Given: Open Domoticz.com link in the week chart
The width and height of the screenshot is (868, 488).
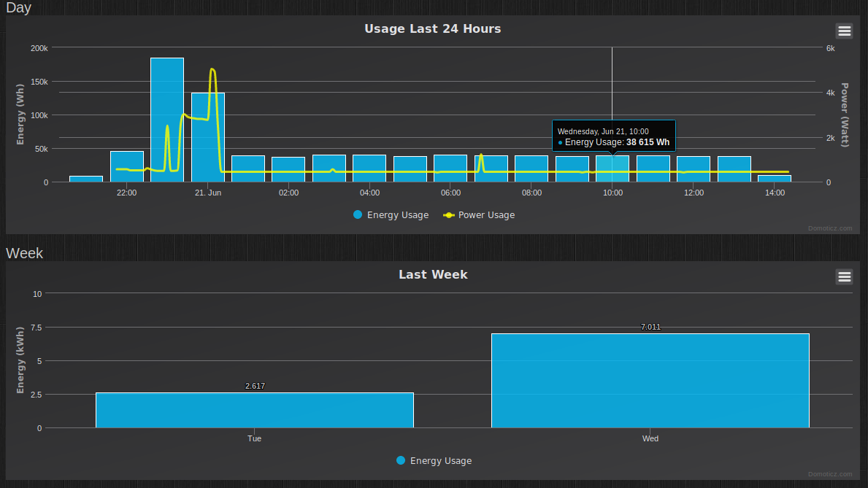Looking at the screenshot, I should pos(830,473).
